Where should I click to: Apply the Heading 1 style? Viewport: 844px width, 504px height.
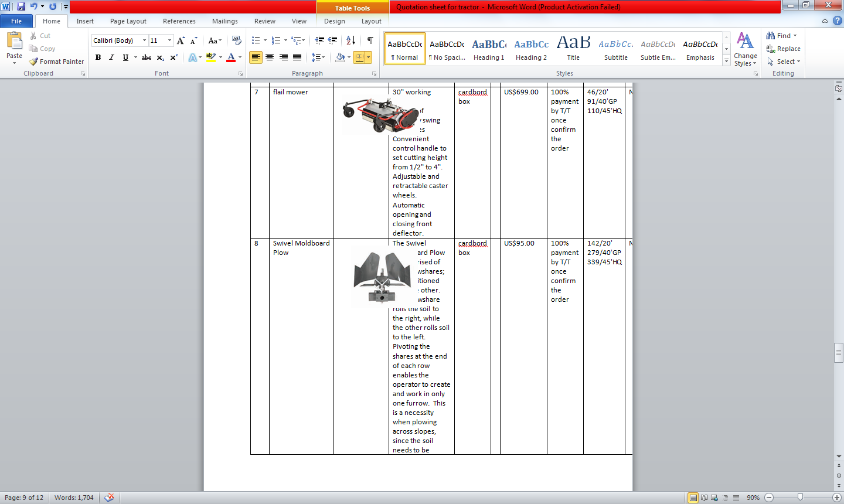489,49
